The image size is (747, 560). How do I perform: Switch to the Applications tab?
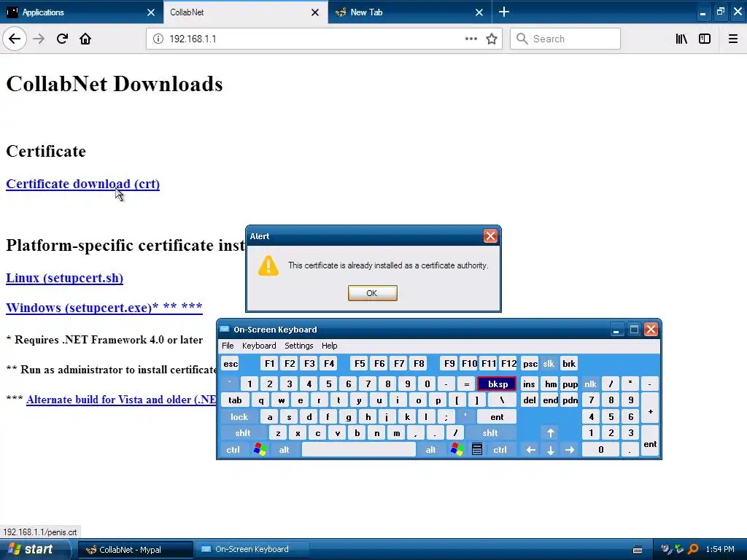(x=81, y=12)
